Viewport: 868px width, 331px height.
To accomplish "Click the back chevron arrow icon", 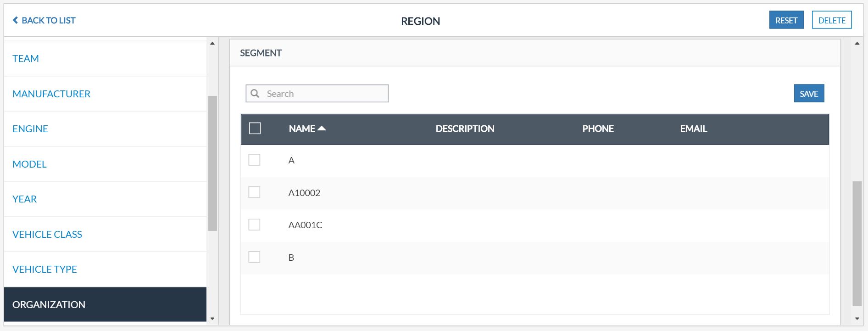I will [16, 20].
